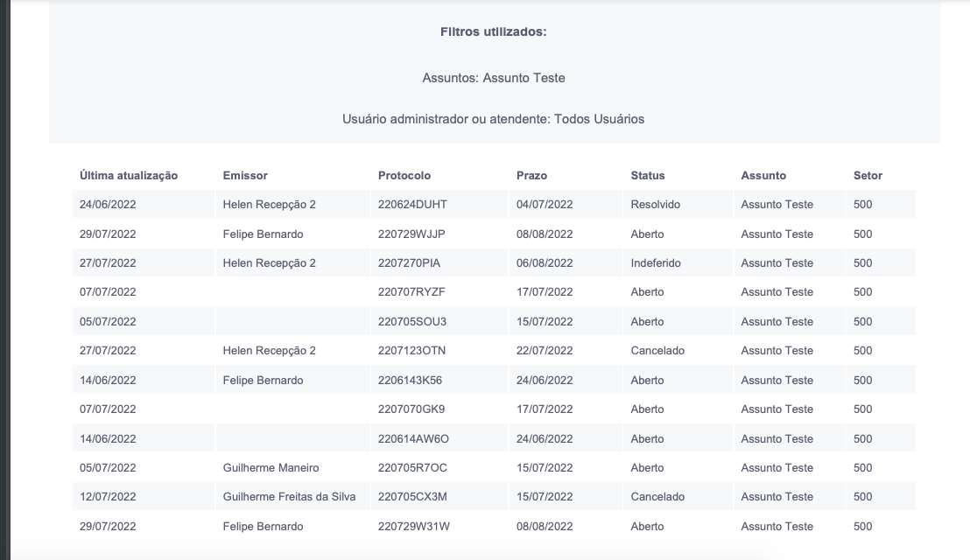
Task: Click protocol 220707RYZF row
Action: tap(494, 292)
